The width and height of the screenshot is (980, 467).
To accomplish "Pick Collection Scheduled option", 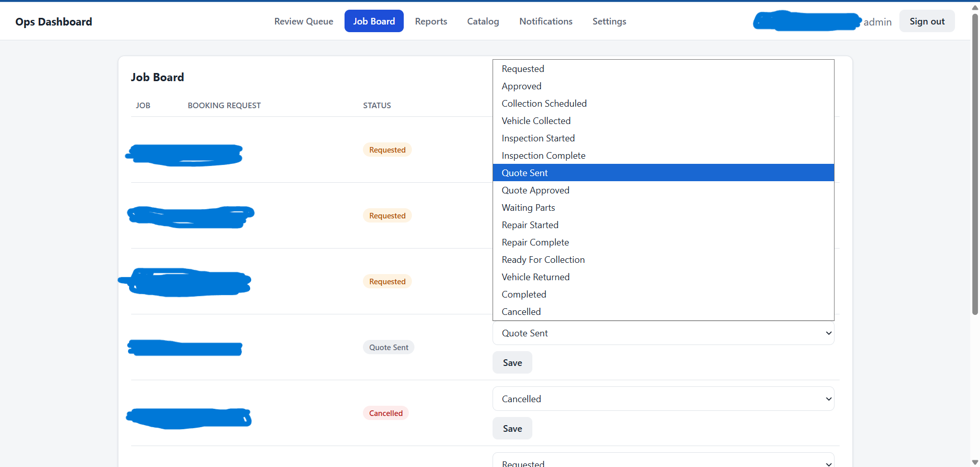I will [663, 104].
